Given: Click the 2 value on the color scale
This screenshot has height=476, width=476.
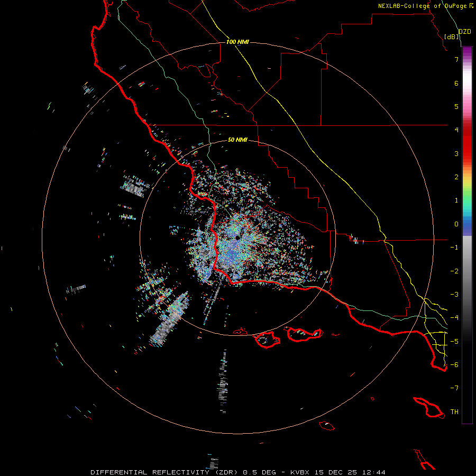Looking at the screenshot, I should point(456,177).
